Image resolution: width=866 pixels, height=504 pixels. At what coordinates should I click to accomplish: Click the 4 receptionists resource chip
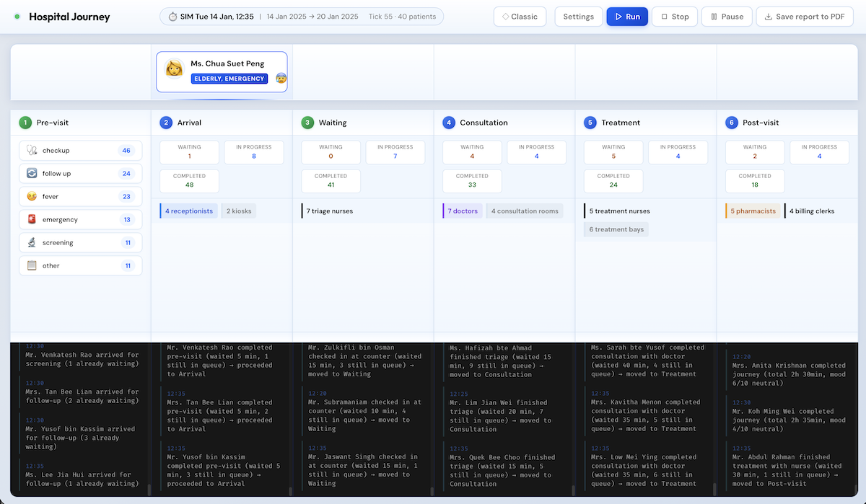click(188, 211)
